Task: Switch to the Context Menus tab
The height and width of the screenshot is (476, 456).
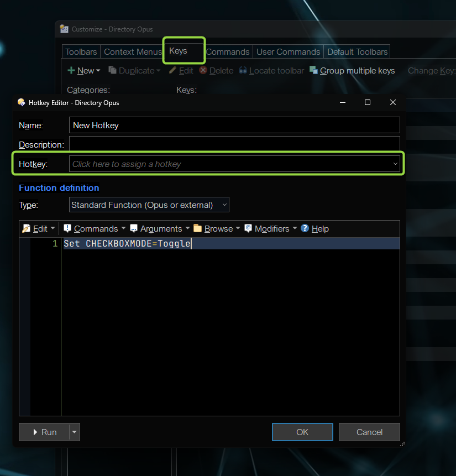Action: [133, 51]
